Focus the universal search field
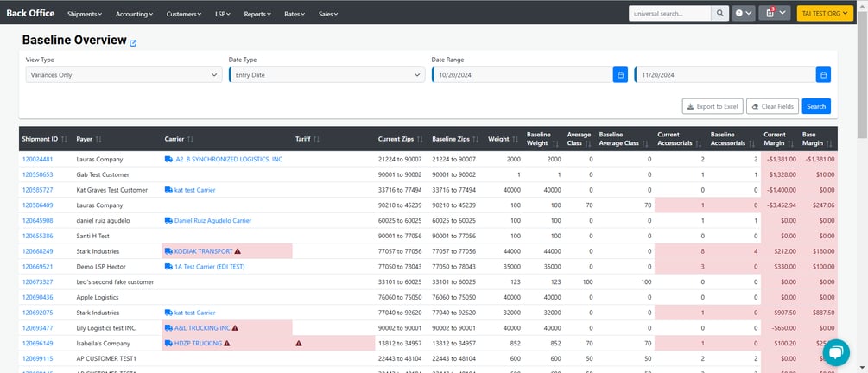 coord(670,13)
